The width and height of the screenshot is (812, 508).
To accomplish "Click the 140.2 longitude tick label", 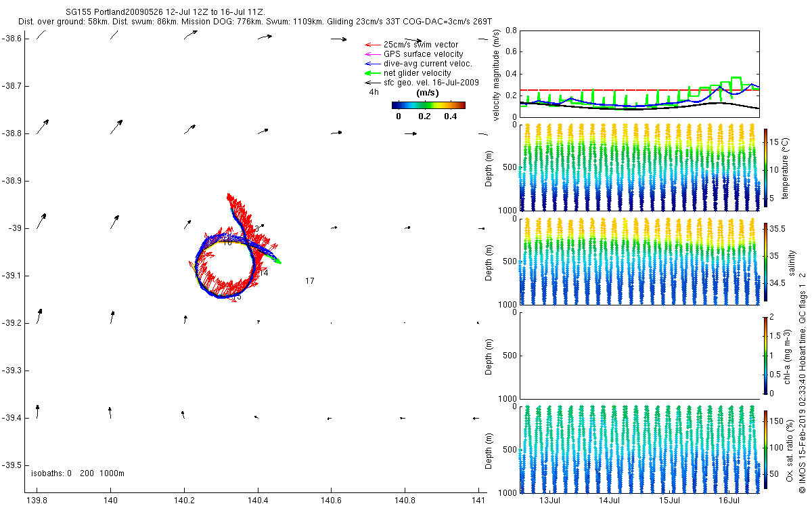I will click(x=184, y=501).
